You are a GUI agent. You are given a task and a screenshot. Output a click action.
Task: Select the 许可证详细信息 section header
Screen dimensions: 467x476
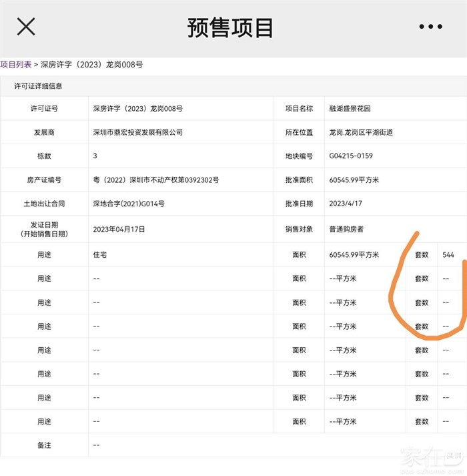coord(39,86)
